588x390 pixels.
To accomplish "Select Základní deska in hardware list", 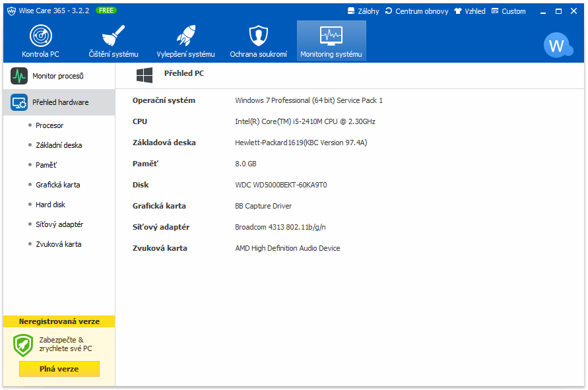I will [59, 145].
